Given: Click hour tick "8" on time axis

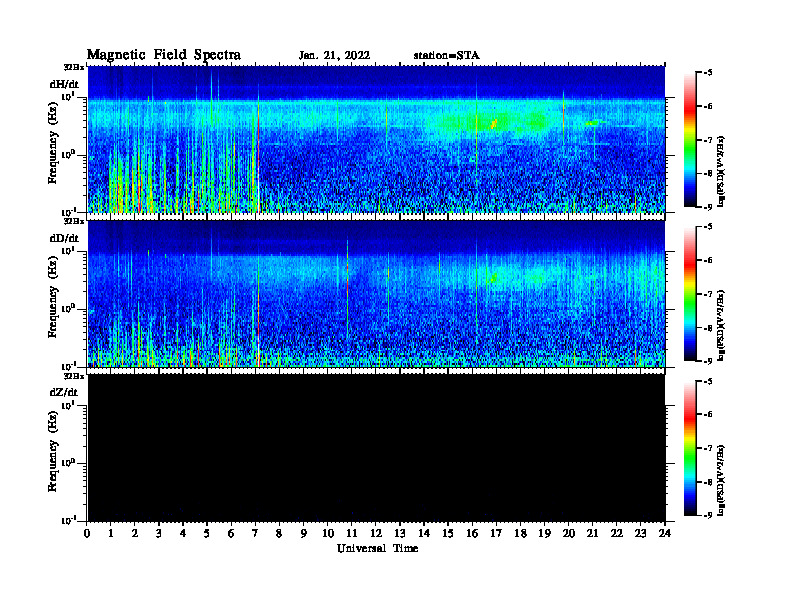Looking at the screenshot, I should click(279, 534).
